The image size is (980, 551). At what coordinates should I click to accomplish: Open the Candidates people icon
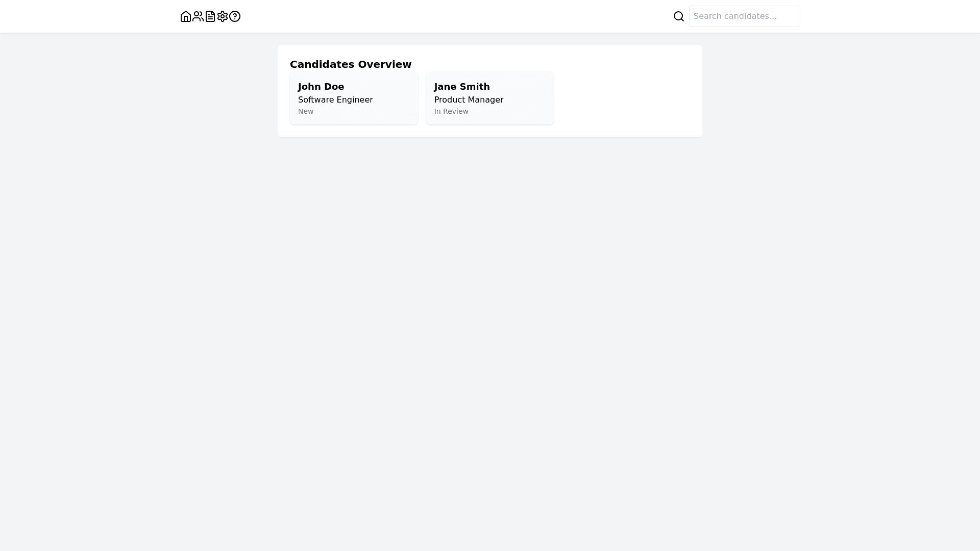click(x=198, y=16)
